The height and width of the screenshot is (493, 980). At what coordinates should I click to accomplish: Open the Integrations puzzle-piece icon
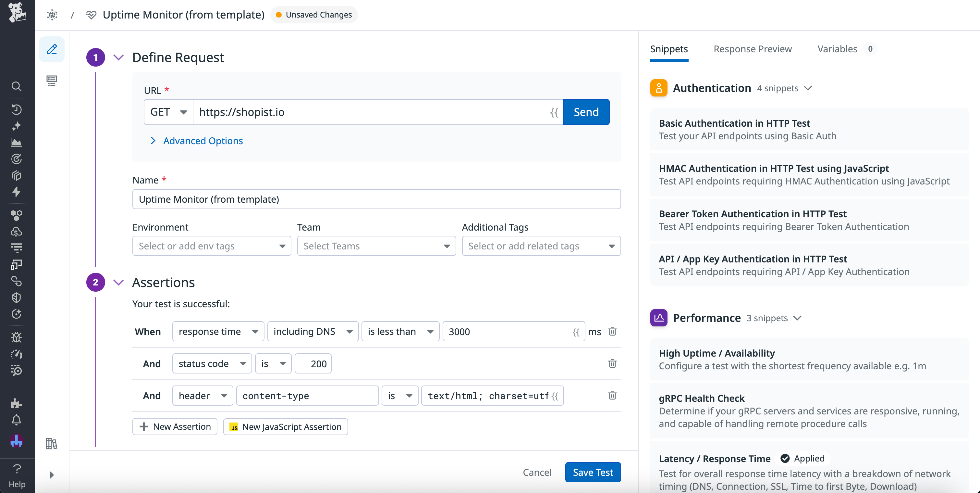(17, 404)
